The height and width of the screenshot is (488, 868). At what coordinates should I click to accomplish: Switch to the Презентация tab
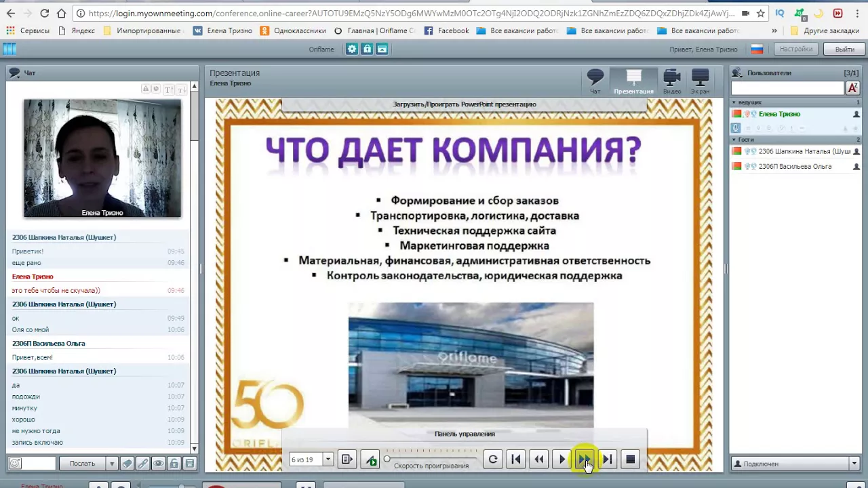[633, 81]
